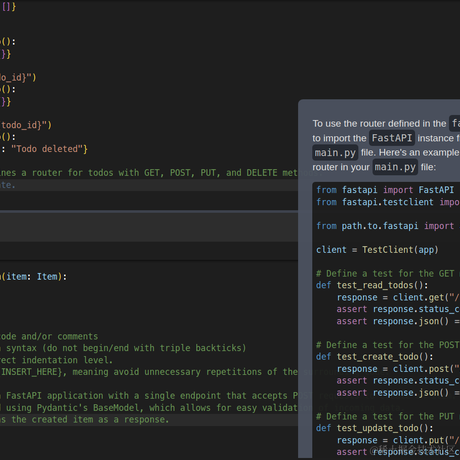Click the "from fastapi import FastAPI" code line
460x460 pixels.
tap(385, 190)
